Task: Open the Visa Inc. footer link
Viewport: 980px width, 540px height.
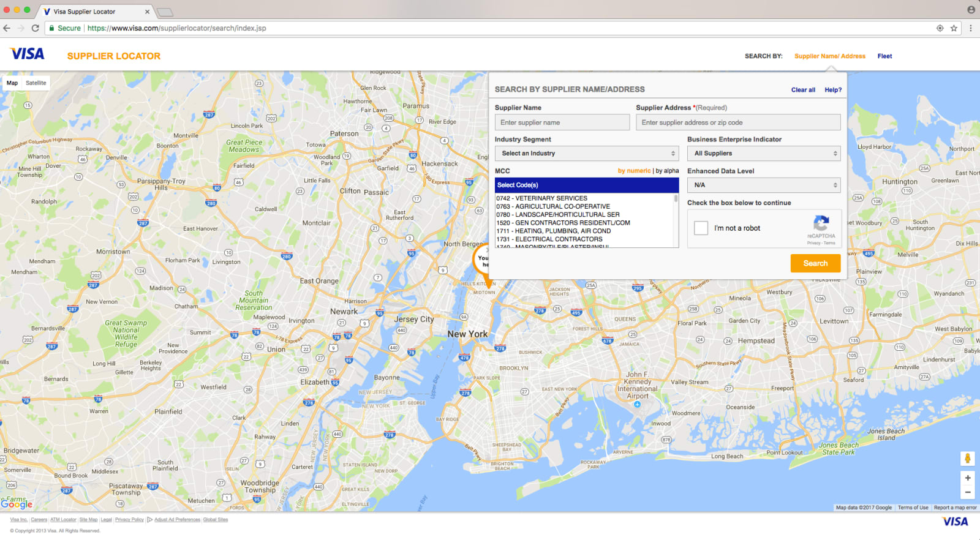Action: point(19,520)
